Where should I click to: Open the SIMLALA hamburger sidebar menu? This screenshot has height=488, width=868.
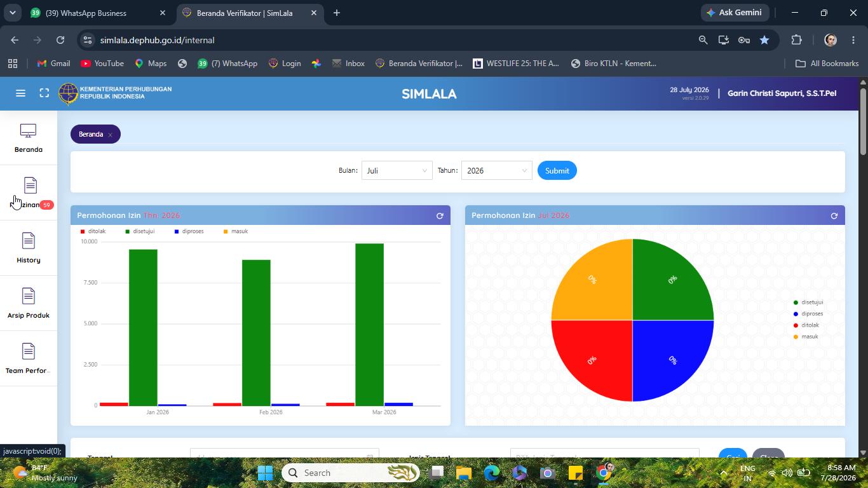tap(20, 93)
